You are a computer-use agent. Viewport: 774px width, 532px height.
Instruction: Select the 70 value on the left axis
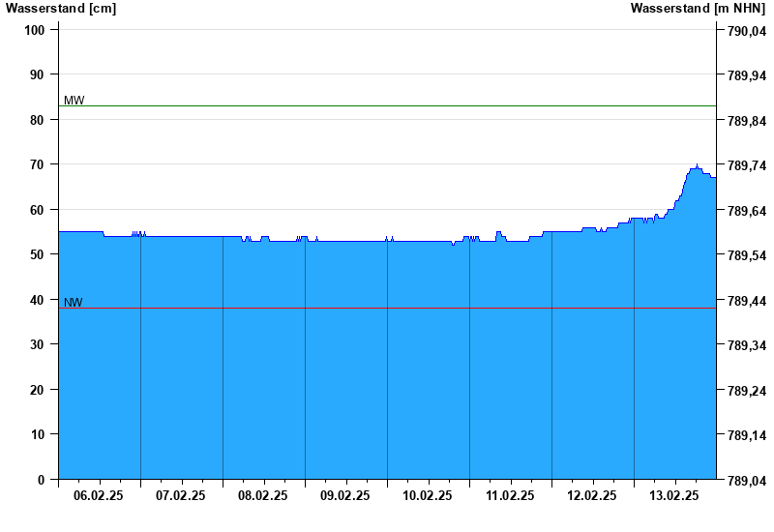pos(39,164)
